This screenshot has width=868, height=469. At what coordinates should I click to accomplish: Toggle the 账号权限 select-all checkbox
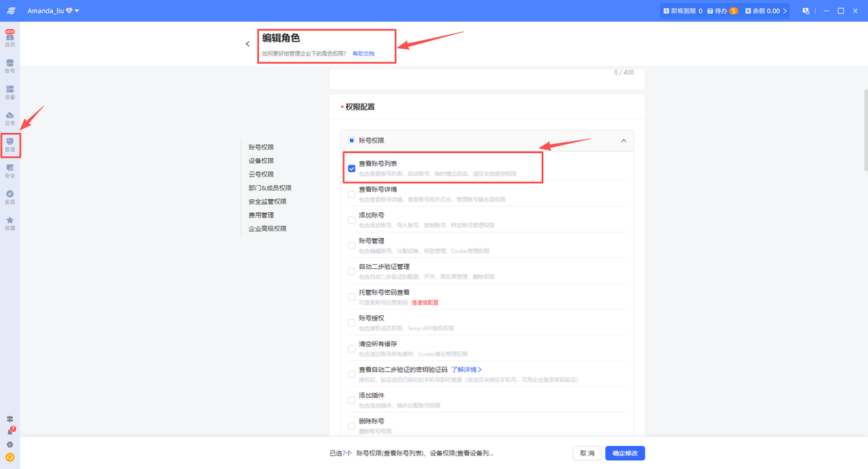(352, 140)
